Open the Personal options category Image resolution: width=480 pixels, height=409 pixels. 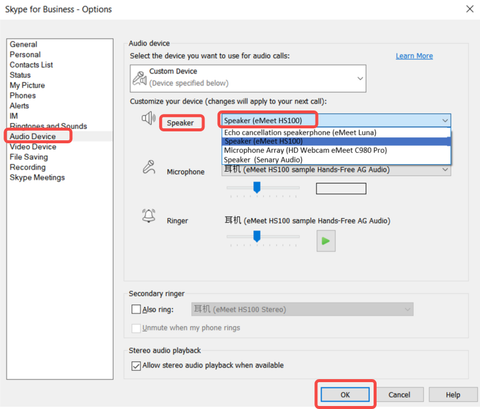click(25, 55)
